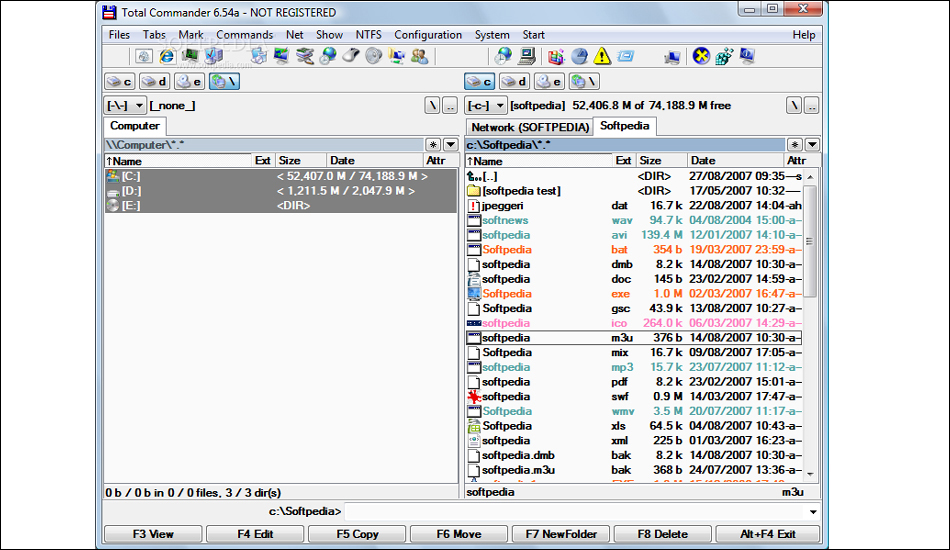Open left panel directory history arrow

point(451,145)
